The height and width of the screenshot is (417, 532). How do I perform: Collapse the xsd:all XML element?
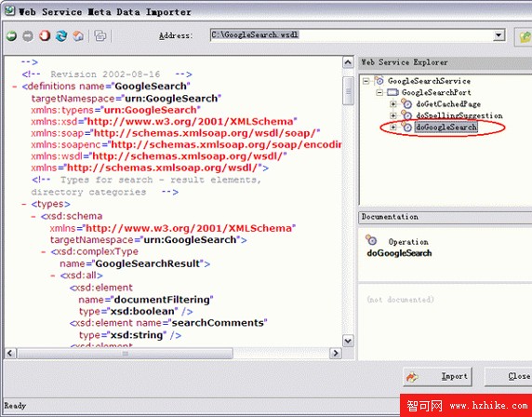(x=53, y=276)
